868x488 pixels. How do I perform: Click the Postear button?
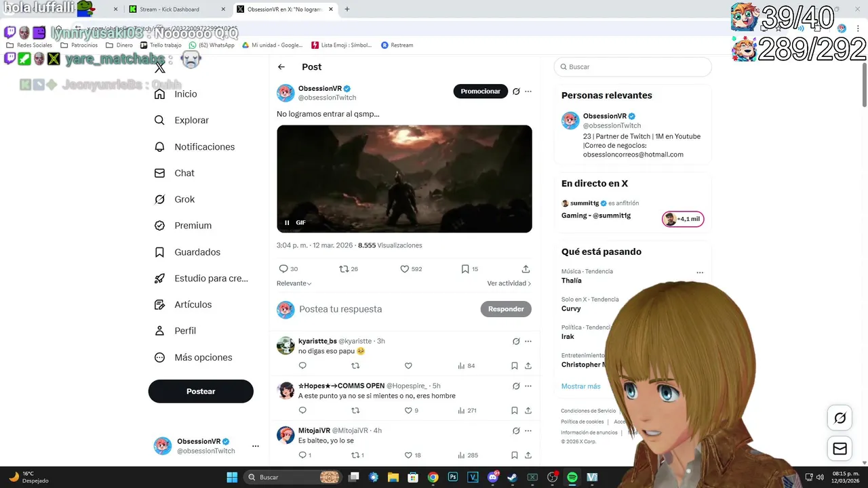(201, 391)
